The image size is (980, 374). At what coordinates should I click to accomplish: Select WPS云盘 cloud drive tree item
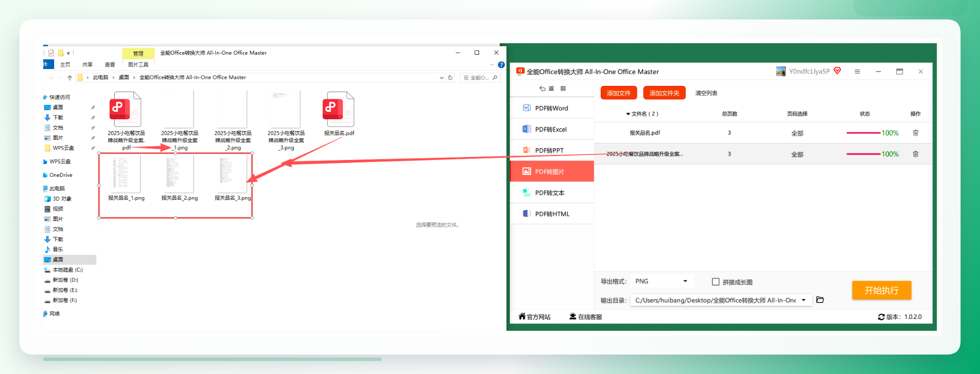(60, 161)
